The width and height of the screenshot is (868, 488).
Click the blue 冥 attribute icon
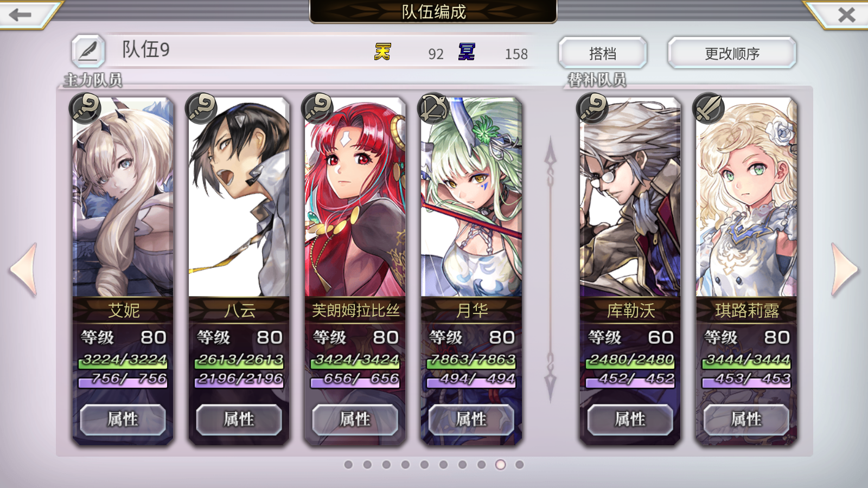coord(467,52)
